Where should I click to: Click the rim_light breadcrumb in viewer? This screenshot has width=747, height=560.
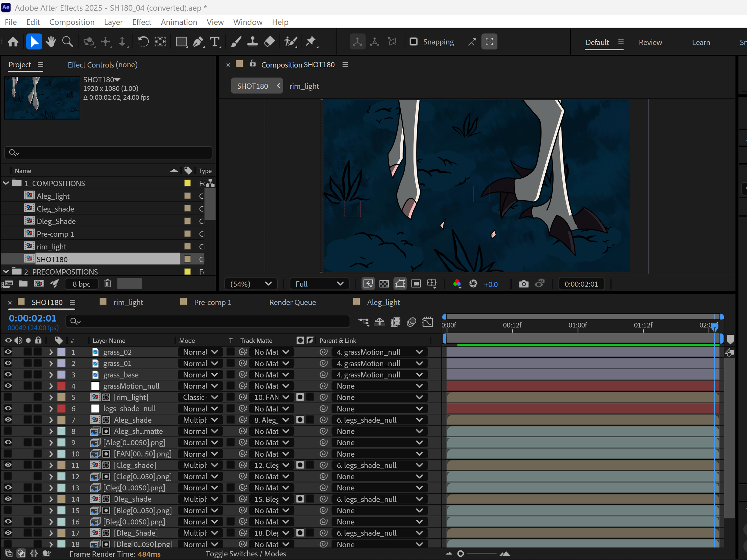[x=304, y=86]
